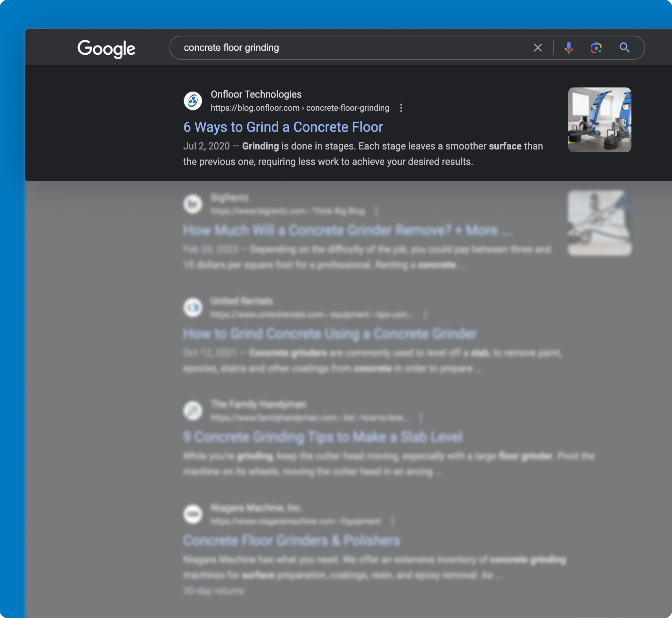Click in the concrete floor grinding search field
The image size is (672, 618).
334,48
